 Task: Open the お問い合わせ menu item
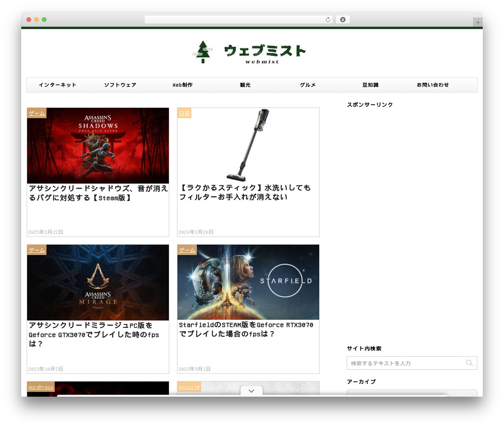[x=433, y=85]
